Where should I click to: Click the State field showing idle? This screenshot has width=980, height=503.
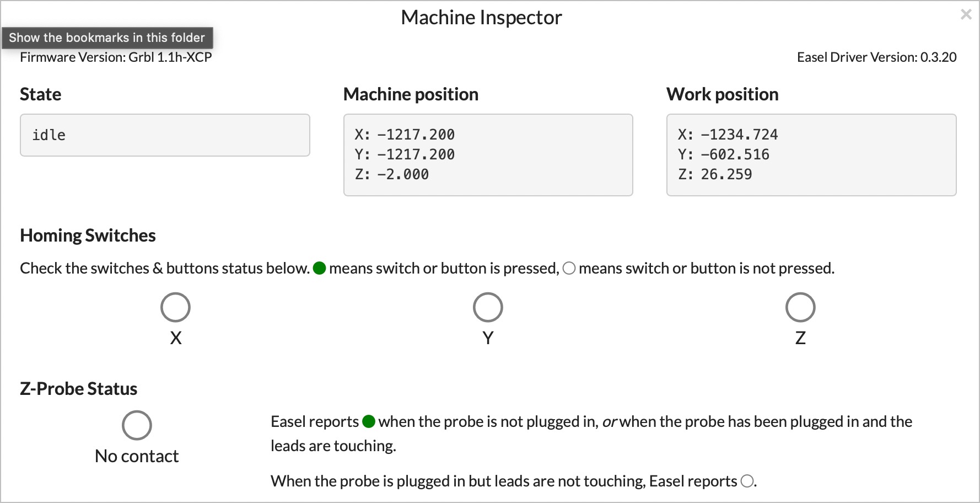pos(165,135)
